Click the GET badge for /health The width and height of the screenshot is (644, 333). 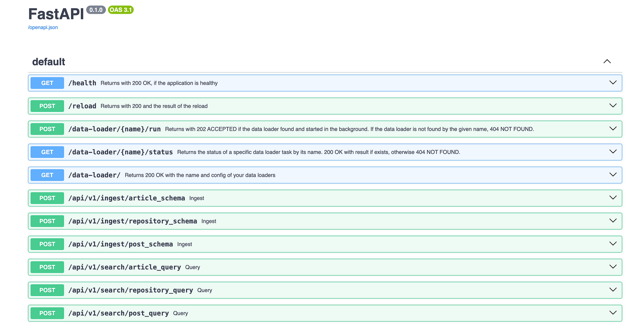click(47, 83)
